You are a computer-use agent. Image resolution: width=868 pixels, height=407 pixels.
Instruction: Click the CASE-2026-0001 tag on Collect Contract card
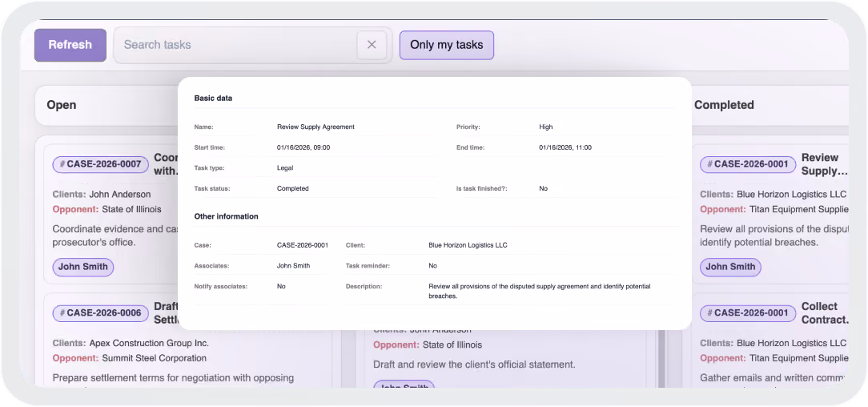[748, 313]
